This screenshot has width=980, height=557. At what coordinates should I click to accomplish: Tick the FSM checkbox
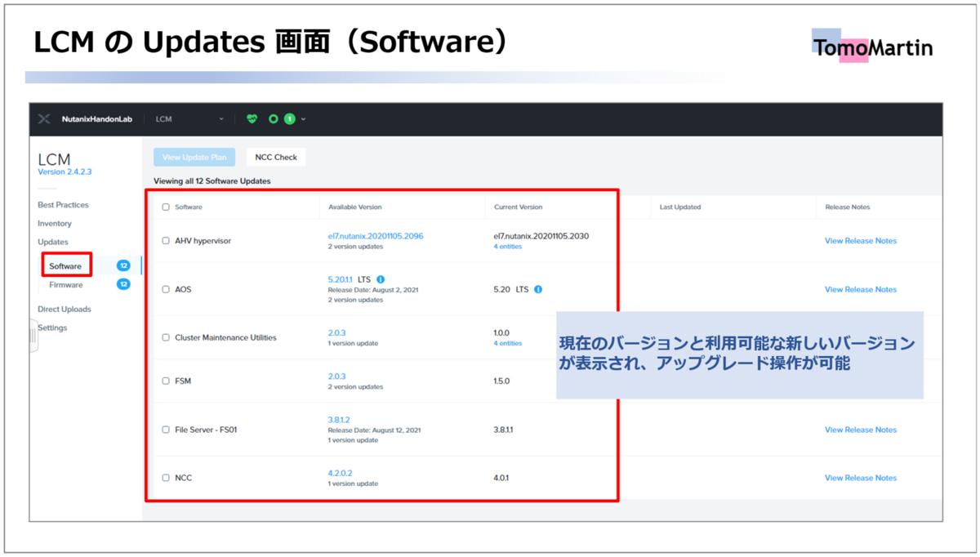[166, 381]
